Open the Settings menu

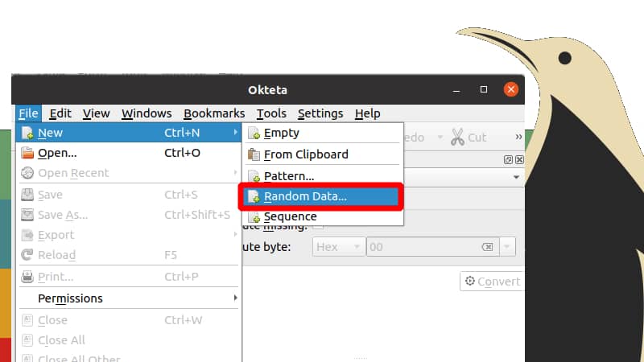[320, 113]
